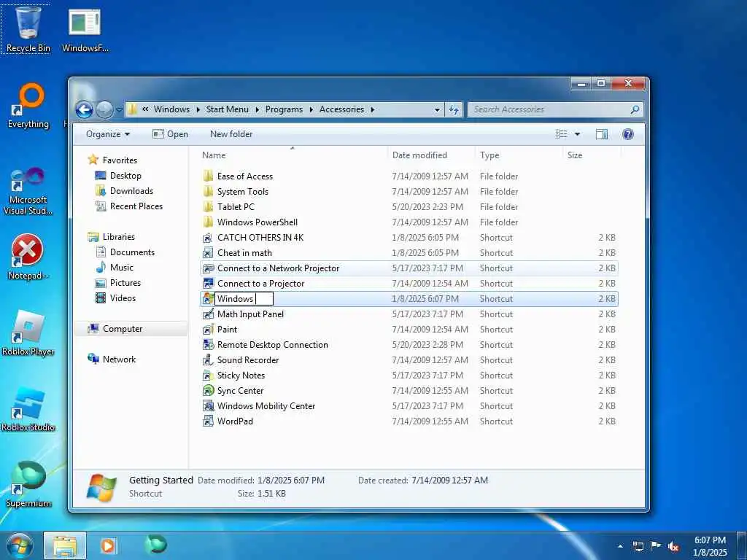Open the Organize dropdown menu
747x560 pixels.
coord(108,134)
